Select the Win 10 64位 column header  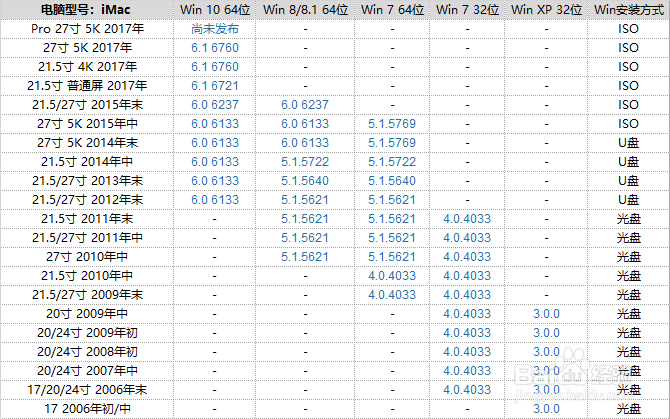215,10
